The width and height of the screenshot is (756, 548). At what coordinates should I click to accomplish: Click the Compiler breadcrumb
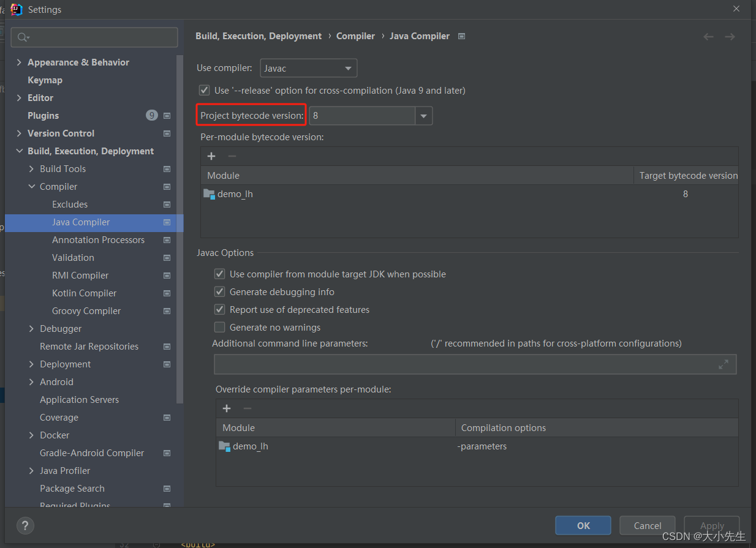(355, 36)
